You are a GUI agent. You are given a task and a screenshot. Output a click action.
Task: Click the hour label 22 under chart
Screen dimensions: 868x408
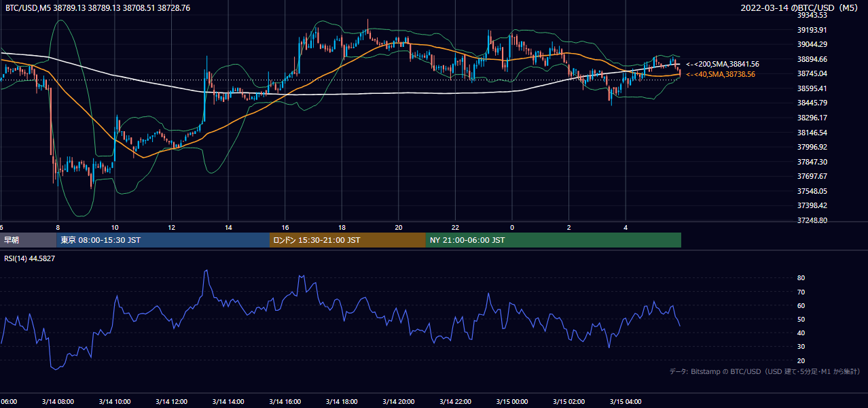tap(455, 228)
